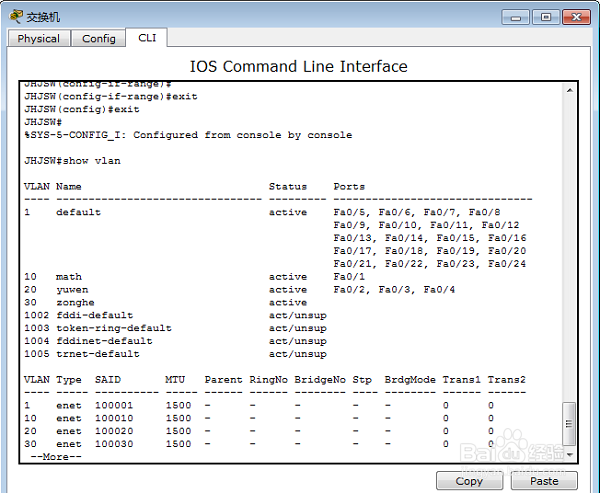Click the 'IOS Command Line Interface' heading
This screenshot has width=600, height=493.
coord(298,66)
